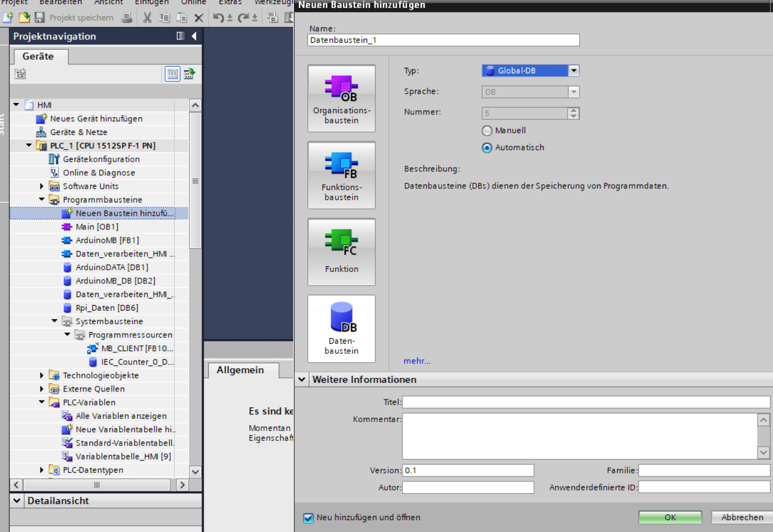Click the cut scissors icon in toolbar
The width and height of the screenshot is (773, 532).
pyautogui.click(x=147, y=18)
